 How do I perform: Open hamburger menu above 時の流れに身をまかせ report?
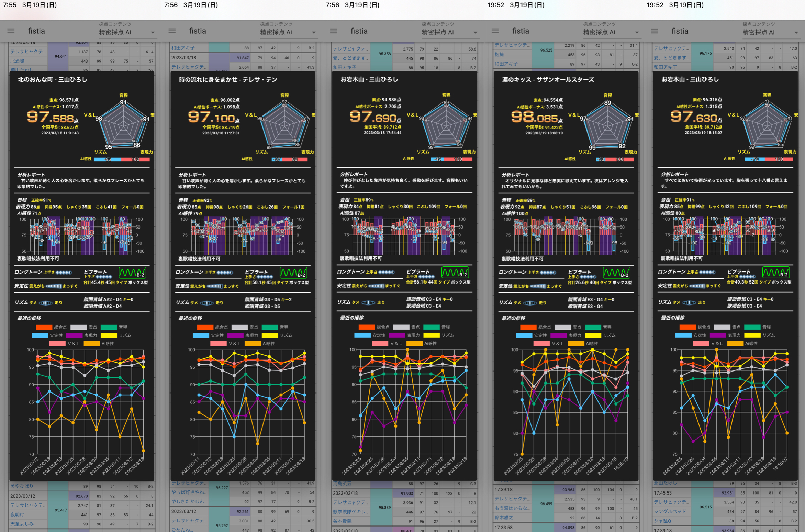(x=172, y=31)
